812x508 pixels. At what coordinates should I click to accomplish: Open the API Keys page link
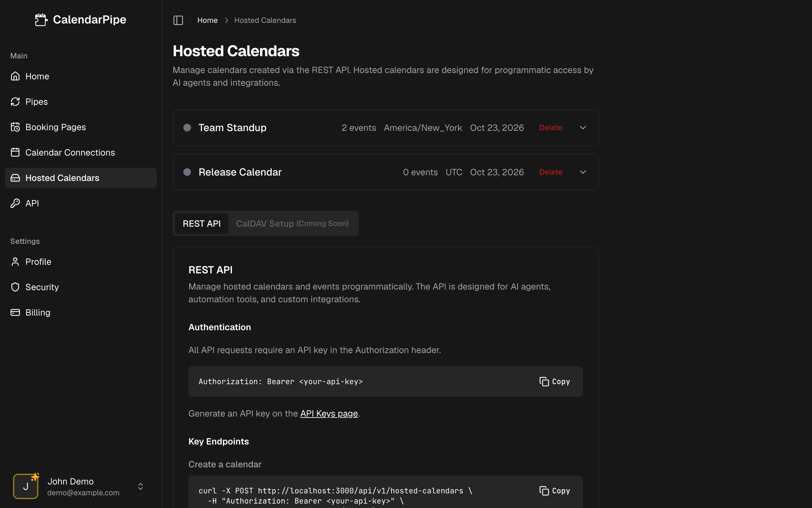pyautogui.click(x=329, y=414)
